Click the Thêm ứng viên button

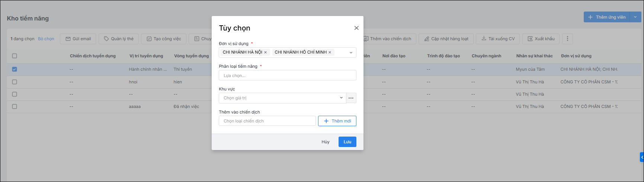607,17
